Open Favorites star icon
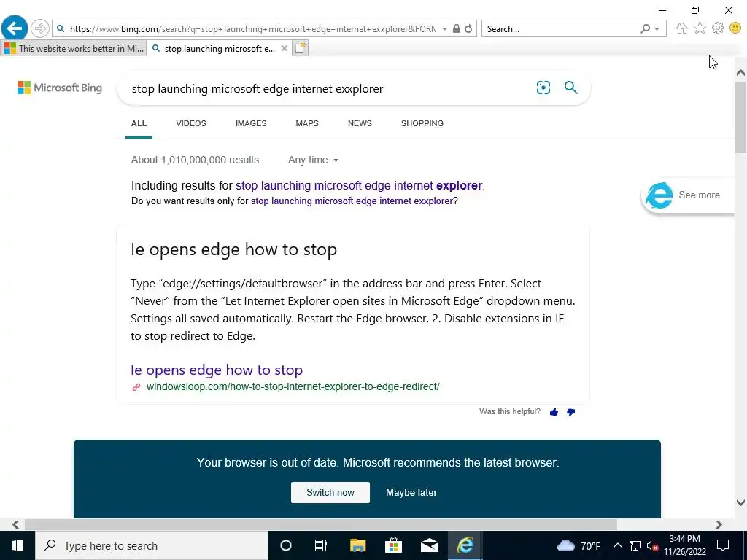747x560 pixels. click(x=700, y=28)
